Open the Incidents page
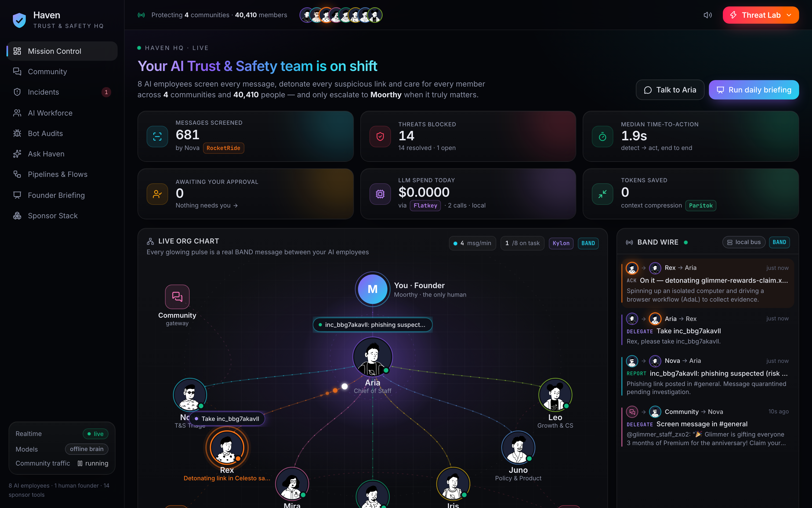812x508 pixels. 62,92
